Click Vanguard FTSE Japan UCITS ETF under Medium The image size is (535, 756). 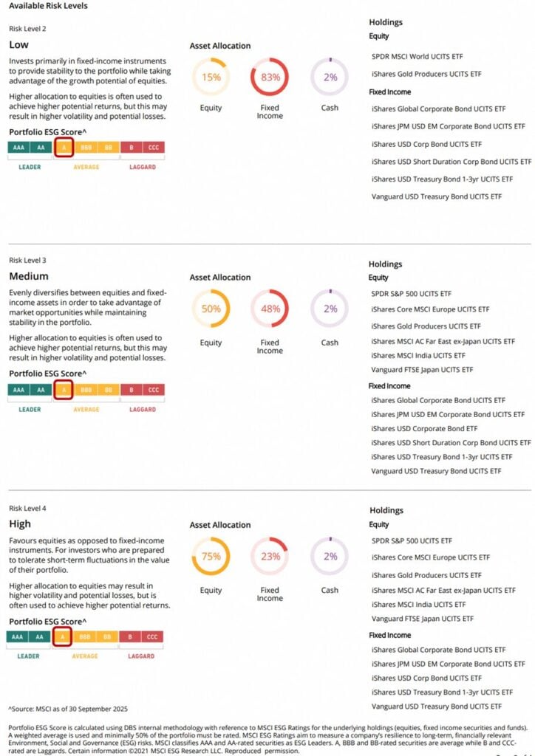tap(422, 370)
